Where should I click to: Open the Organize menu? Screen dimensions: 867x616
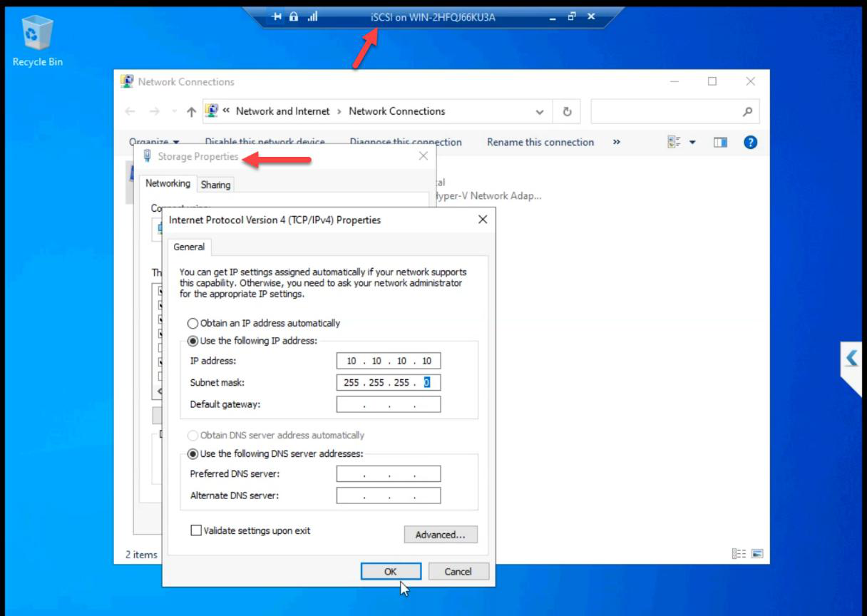154,142
